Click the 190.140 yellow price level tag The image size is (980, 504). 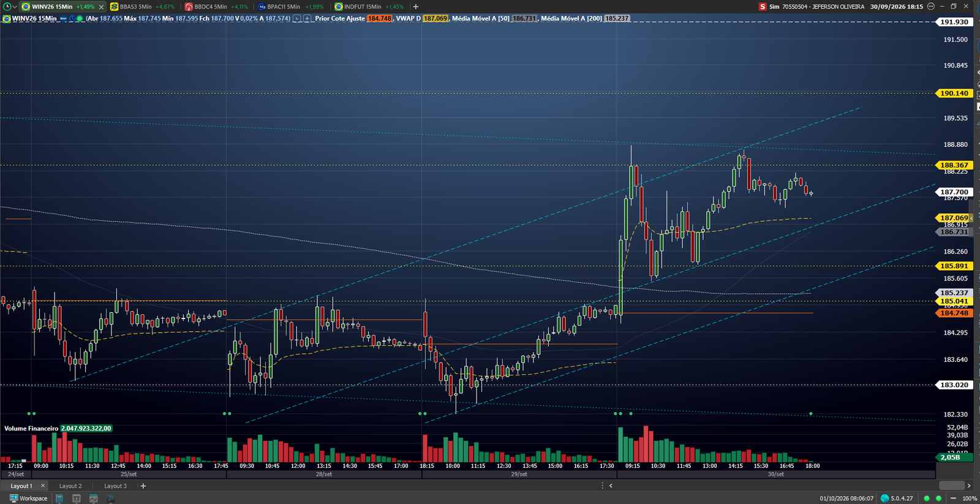click(x=954, y=94)
